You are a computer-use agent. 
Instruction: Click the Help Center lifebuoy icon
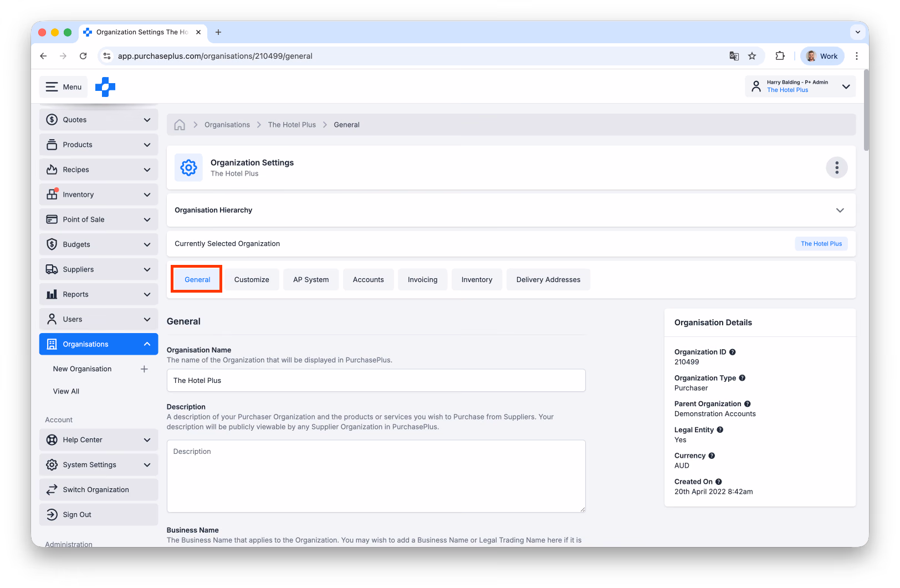click(52, 440)
